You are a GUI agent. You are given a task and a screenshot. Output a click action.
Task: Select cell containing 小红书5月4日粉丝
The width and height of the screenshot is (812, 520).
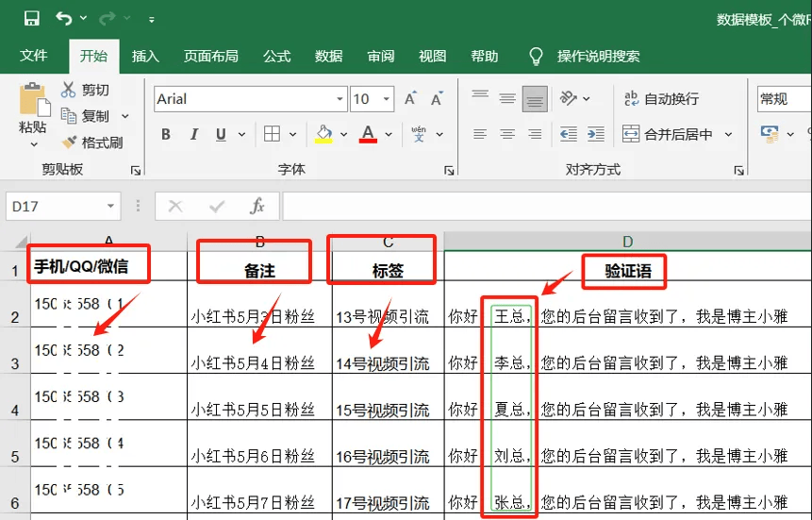coord(259,350)
